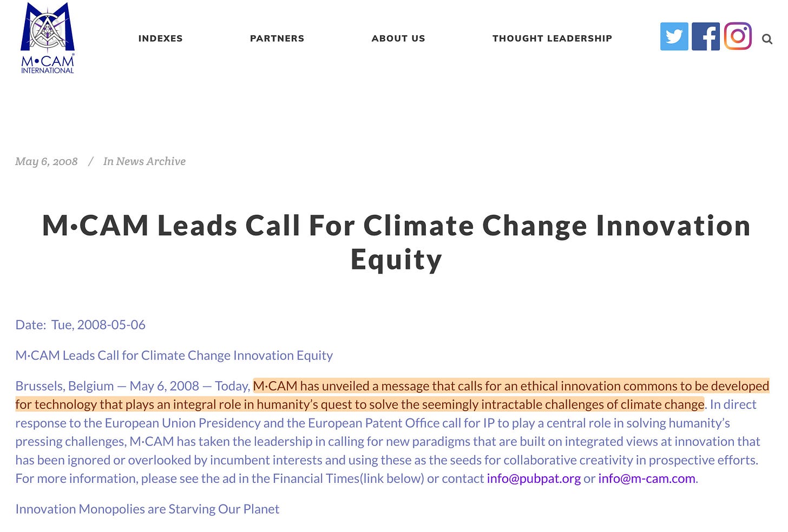Click the 'Financial Times' mention in paragraph
Screen dimensions: 788x532
tap(316, 479)
